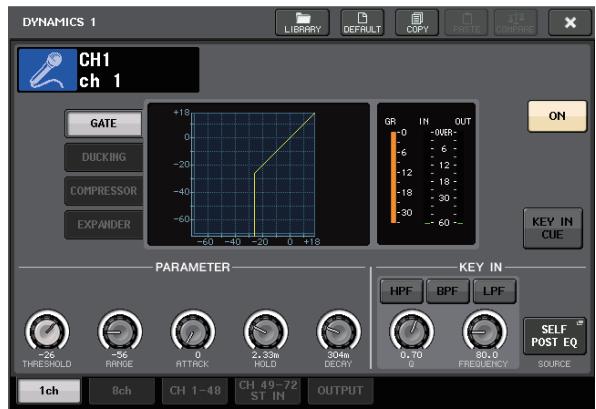The image size is (596, 409).
Task: Select the RANGE knob
Action: (120, 331)
